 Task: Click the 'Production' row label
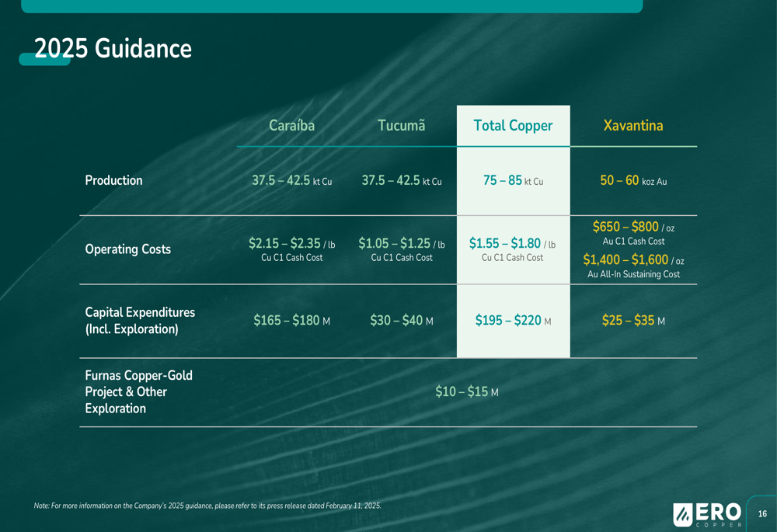pyautogui.click(x=113, y=180)
